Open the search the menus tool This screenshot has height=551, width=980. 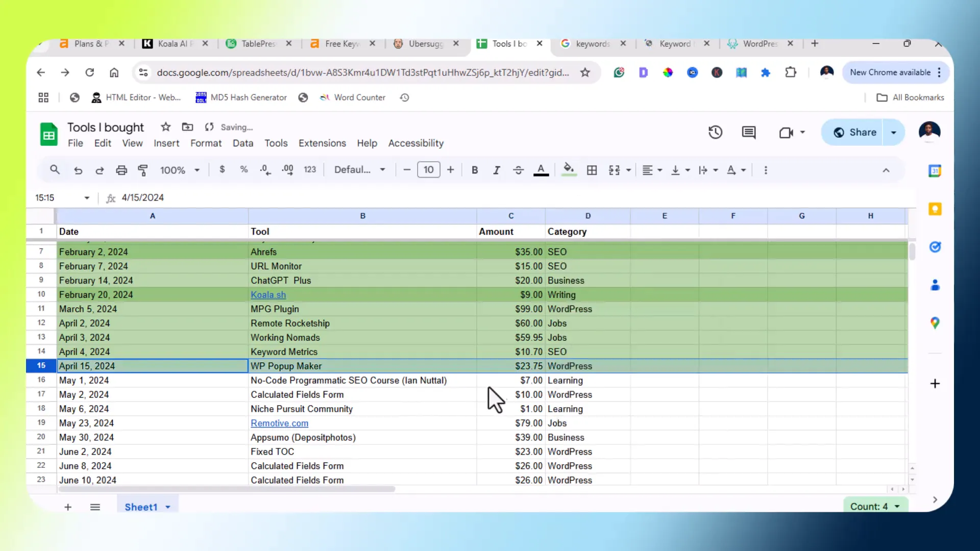pos(55,170)
